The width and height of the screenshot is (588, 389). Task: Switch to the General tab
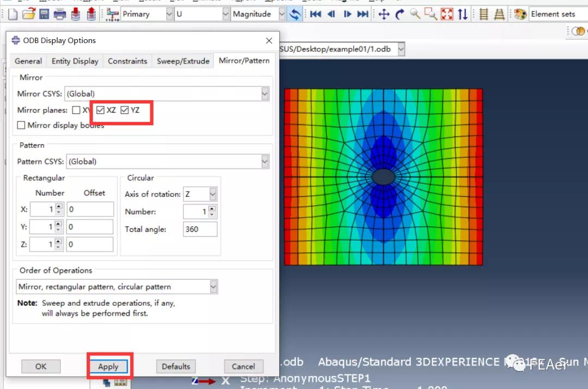pyautogui.click(x=28, y=61)
